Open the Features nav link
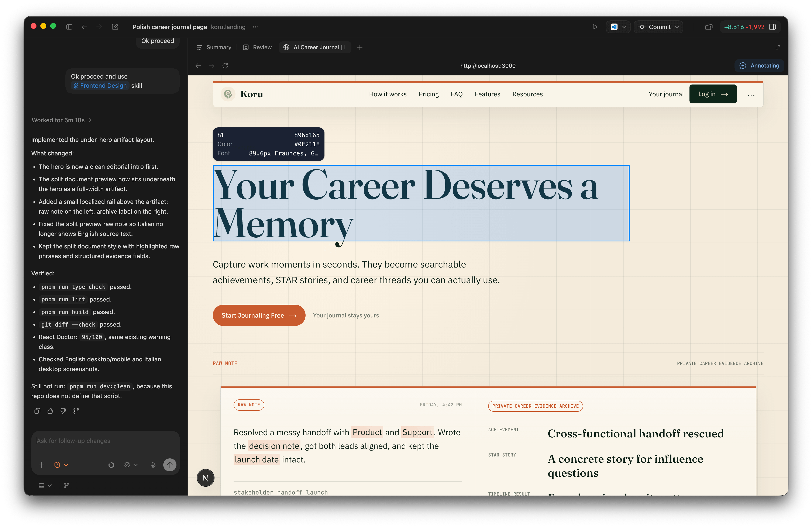Viewport: 812px width, 527px height. click(487, 94)
